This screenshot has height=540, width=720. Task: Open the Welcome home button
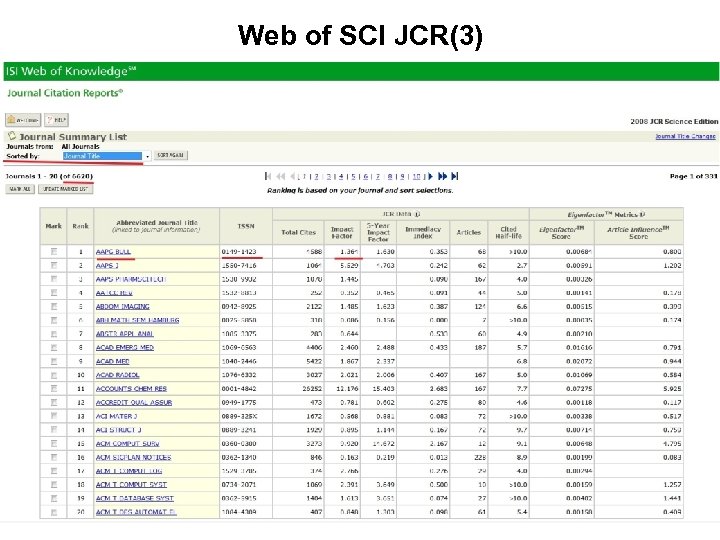(x=23, y=120)
